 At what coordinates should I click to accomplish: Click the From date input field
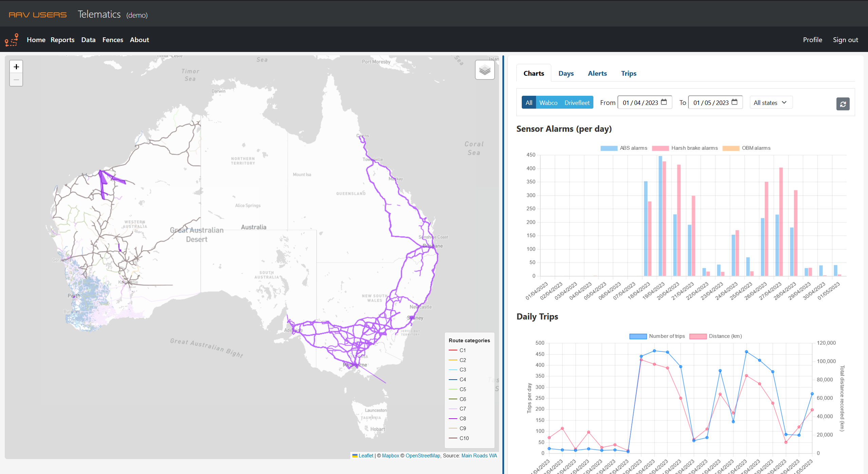click(640, 103)
